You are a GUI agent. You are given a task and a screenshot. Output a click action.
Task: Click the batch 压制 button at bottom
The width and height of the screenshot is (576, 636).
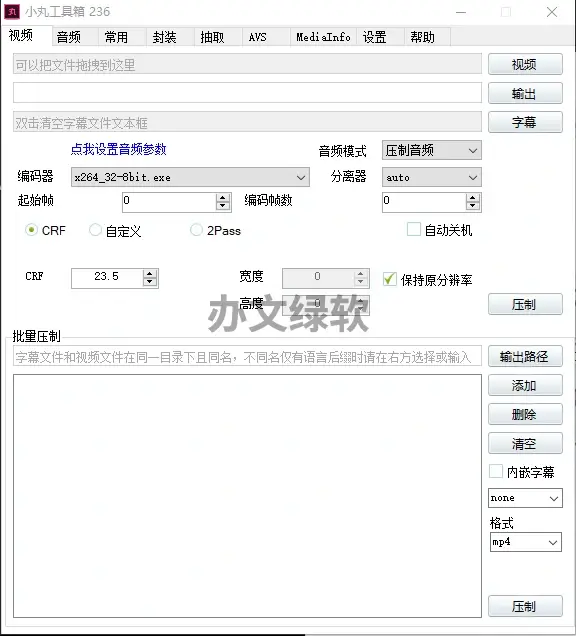pyautogui.click(x=525, y=606)
